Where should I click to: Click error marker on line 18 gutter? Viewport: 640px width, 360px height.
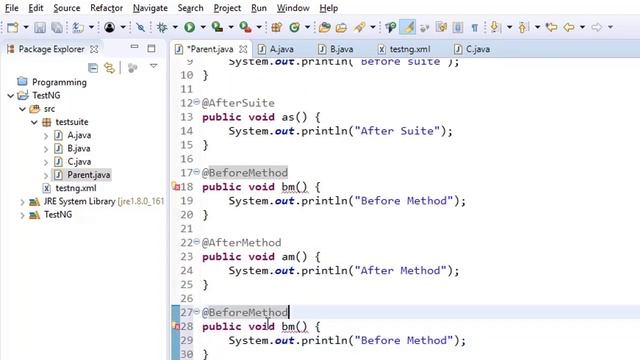click(x=176, y=187)
